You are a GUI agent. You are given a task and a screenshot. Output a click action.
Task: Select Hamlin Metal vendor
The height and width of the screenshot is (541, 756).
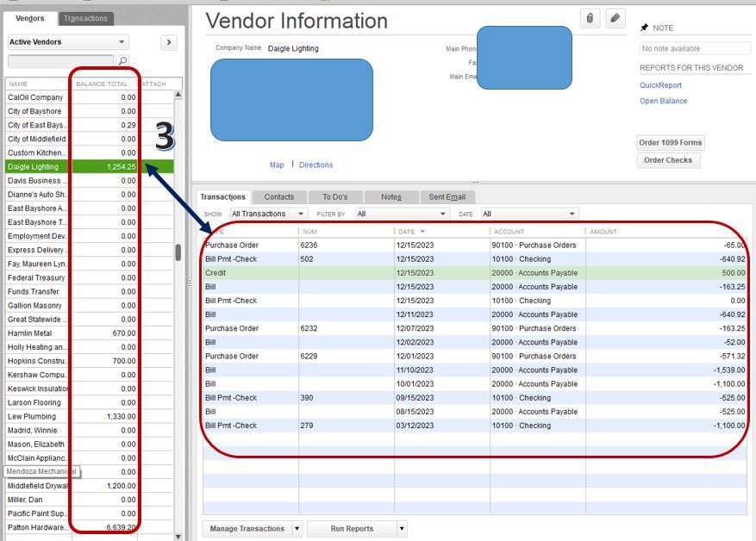point(89,333)
